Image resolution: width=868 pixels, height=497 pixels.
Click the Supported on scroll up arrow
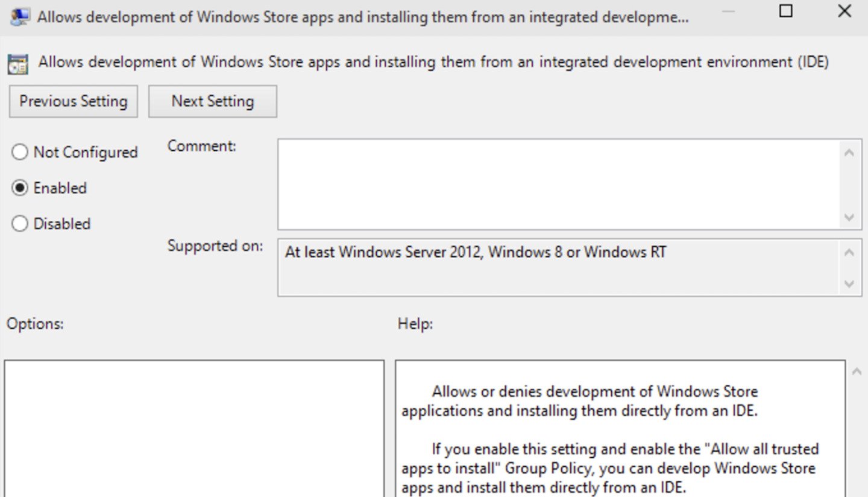pos(849,253)
